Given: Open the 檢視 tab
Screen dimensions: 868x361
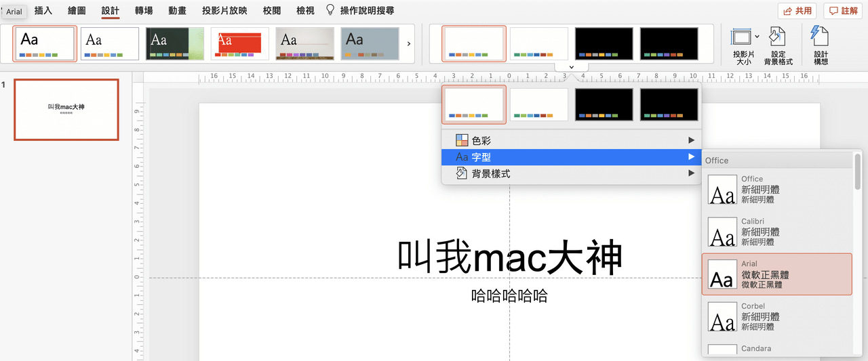Looking at the screenshot, I should pos(305,11).
